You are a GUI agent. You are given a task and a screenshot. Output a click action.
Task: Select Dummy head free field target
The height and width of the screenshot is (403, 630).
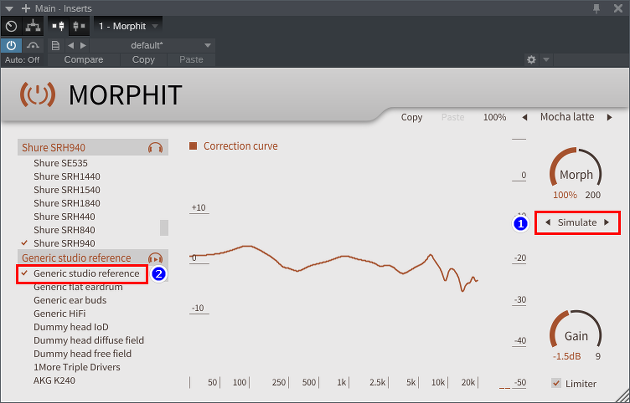coord(82,354)
